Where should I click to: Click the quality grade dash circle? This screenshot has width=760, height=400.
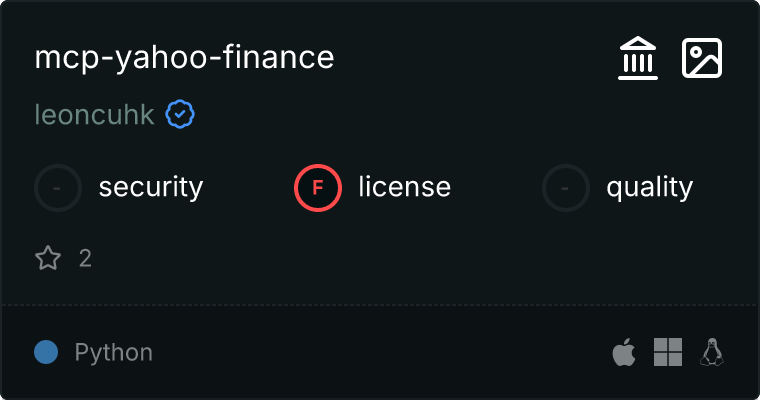(566, 187)
